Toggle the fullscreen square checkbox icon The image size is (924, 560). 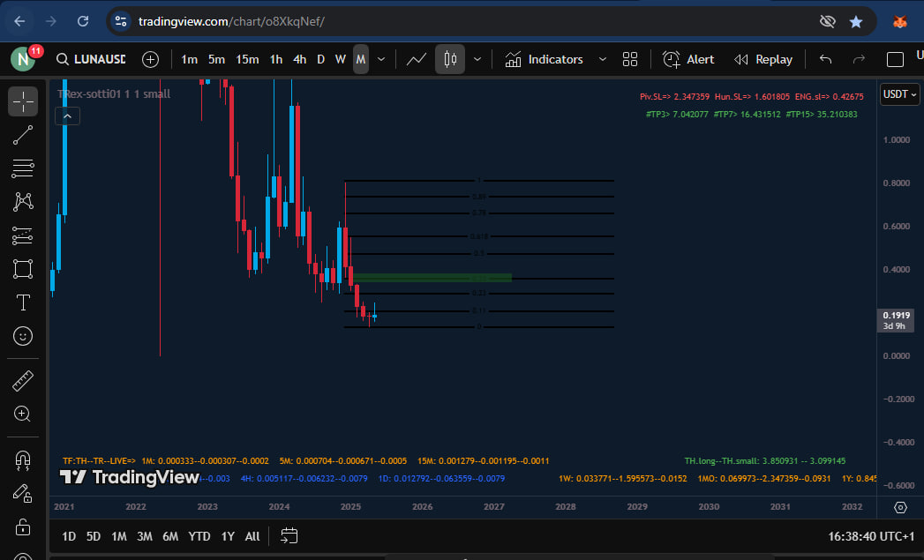(895, 59)
